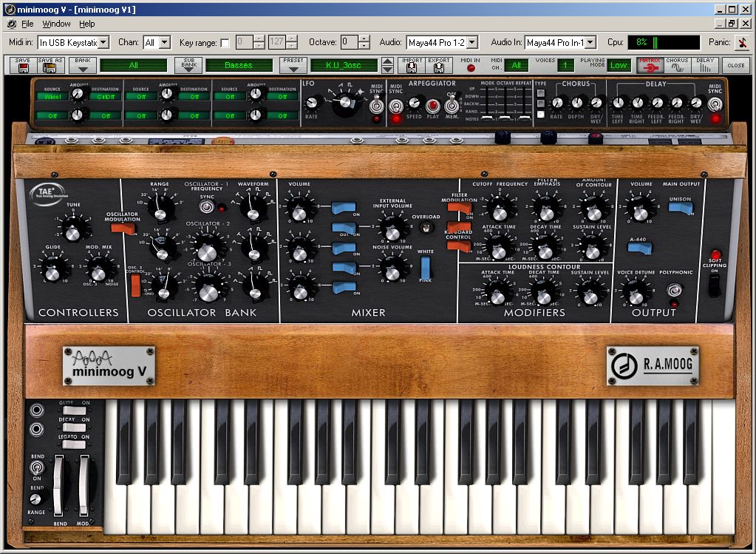The image size is (756, 554).
Task: Toggle the Polyphonic switch
Action: point(674,290)
